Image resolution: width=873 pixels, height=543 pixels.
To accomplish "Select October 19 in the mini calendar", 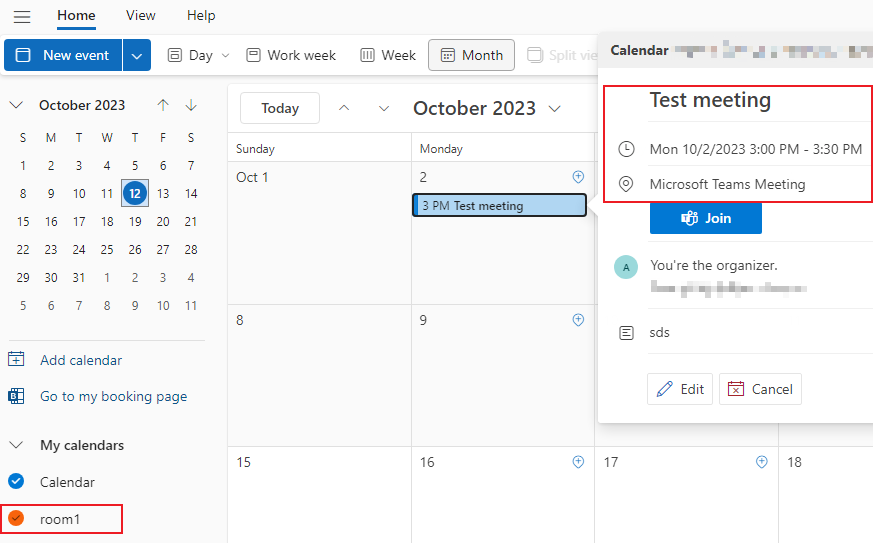I will point(135,222).
